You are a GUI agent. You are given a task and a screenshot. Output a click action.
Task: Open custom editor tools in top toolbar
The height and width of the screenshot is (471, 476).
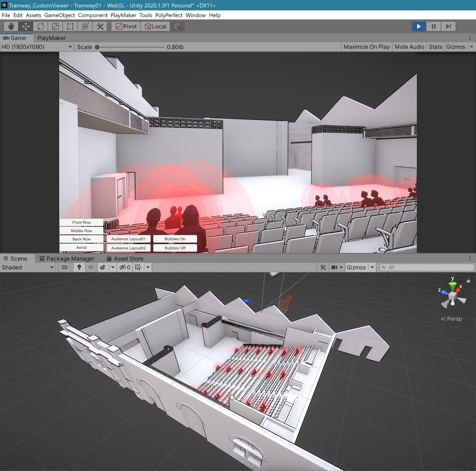[100, 26]
